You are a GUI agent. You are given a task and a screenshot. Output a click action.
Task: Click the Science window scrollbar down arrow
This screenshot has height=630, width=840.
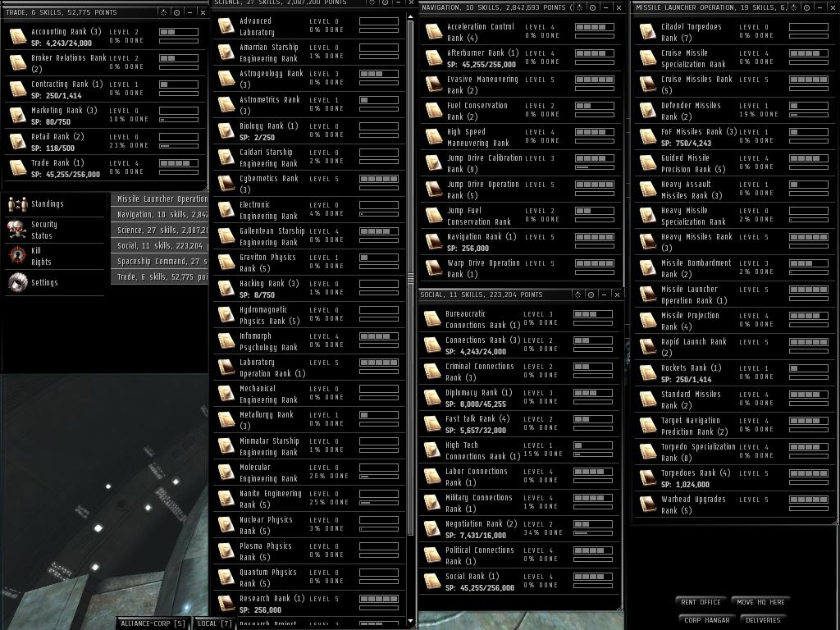click(x=411, y=621)
